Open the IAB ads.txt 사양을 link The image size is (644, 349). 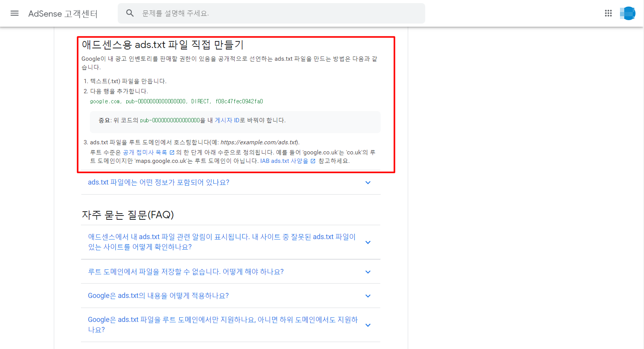(x=284, y=161)
